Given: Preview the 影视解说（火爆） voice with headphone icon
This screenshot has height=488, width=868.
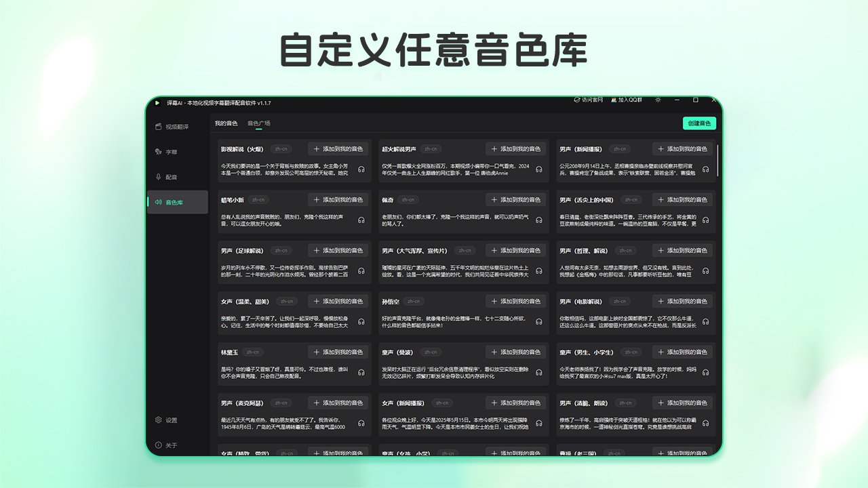Looking at the screenshot, I should click(x=361, y=169).
